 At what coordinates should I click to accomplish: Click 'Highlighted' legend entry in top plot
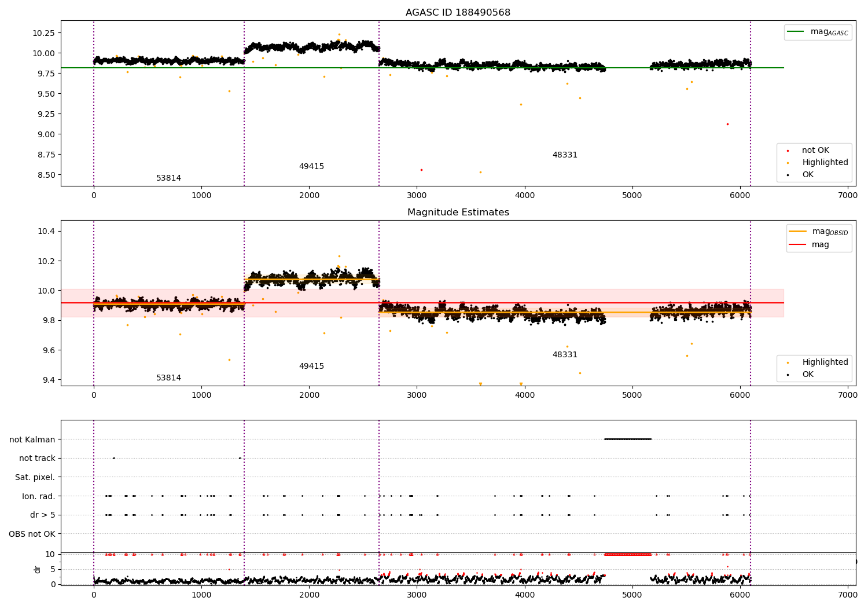825,163
